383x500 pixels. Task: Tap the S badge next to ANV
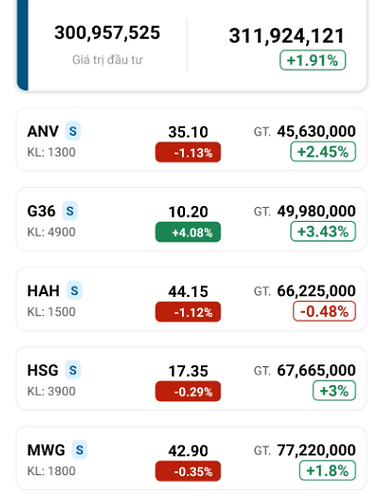73,131
